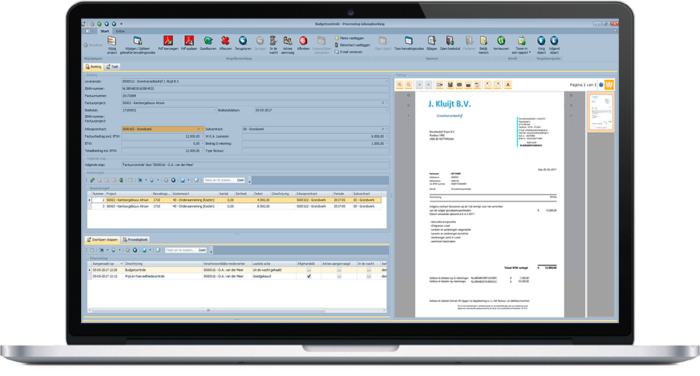Open the Subcontract dropdown arrow
Viewport: 700px width, 376px height.
pyautogui.click(x=387, y=129)
